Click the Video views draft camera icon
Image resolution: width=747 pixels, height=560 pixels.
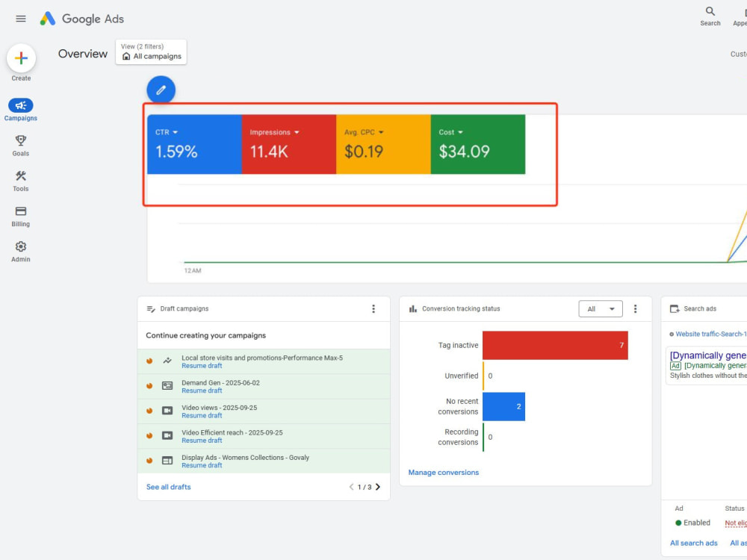coord(167,411)
